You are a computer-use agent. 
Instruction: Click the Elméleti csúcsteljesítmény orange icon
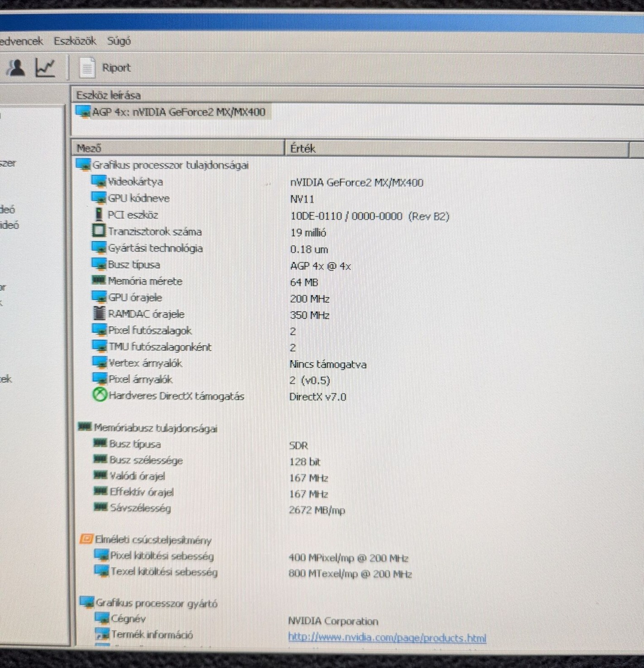(x=86, y=539)
